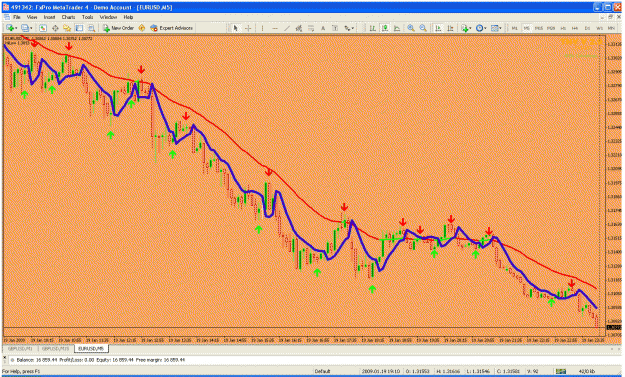The width and height of the screenshot is (625, 377).
Task: Click the Zoom In magnifier icon
Action: [411, 28]
